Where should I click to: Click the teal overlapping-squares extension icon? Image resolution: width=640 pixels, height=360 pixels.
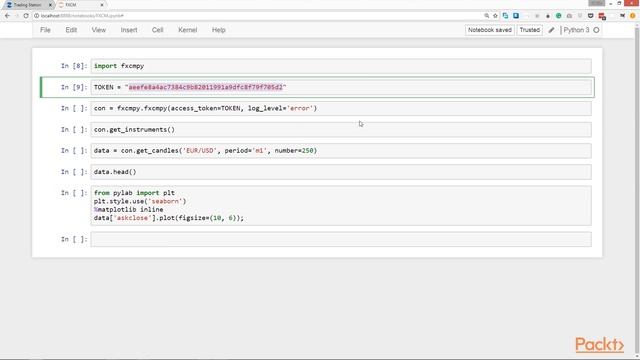click(x=505, y=16)
